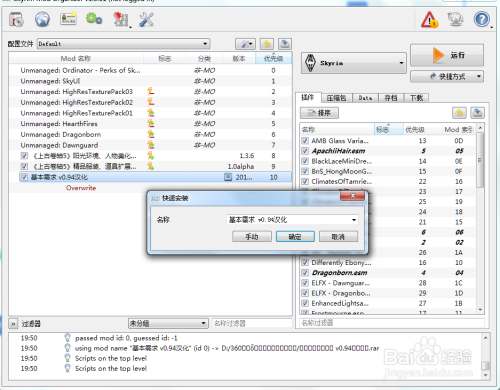The image size is (500, 390).
Task: Open the blue help question icon
Action: click(482, 19)
